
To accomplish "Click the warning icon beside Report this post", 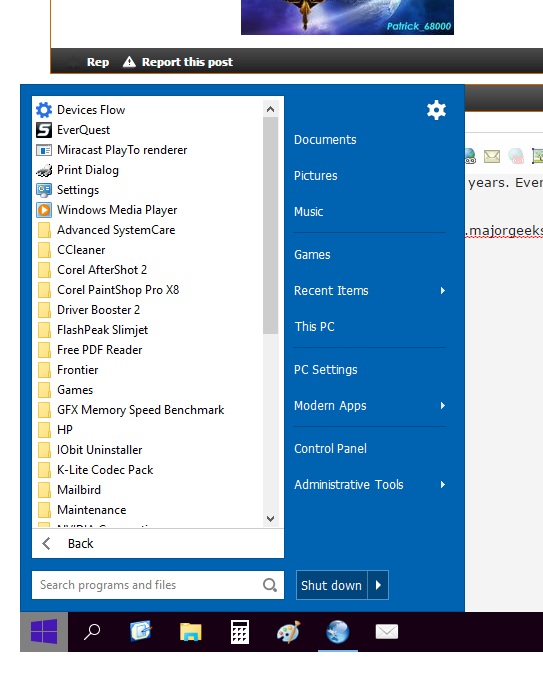I will pos(129,62).
